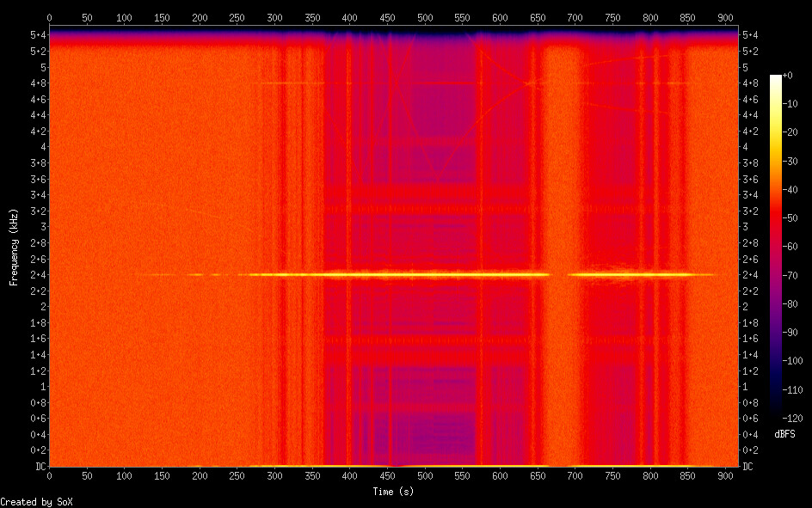The height and width of the screenshot is (508, 812).
Task: Click the 1.6 label on the right frequency axis
Action: (749, 339)
